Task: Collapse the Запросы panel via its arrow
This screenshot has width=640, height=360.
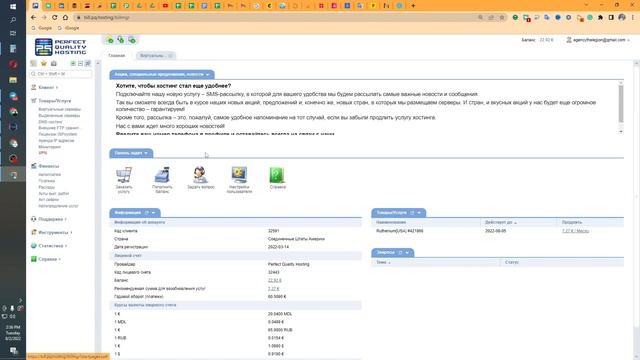Action: click(407, 253)
